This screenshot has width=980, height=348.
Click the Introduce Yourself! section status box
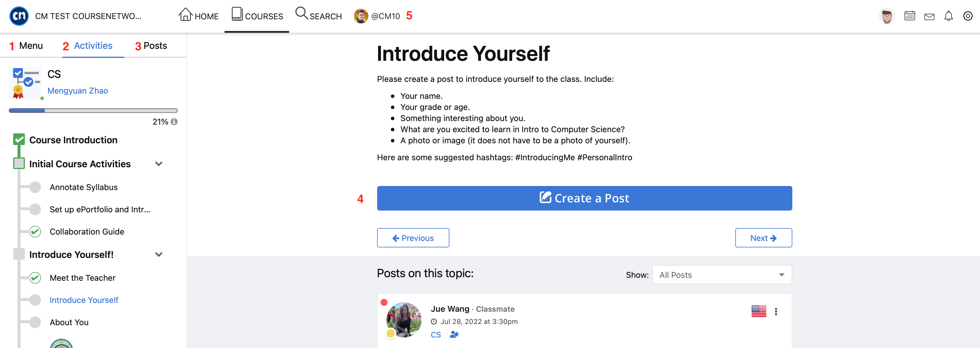click(x=19, y=254)
